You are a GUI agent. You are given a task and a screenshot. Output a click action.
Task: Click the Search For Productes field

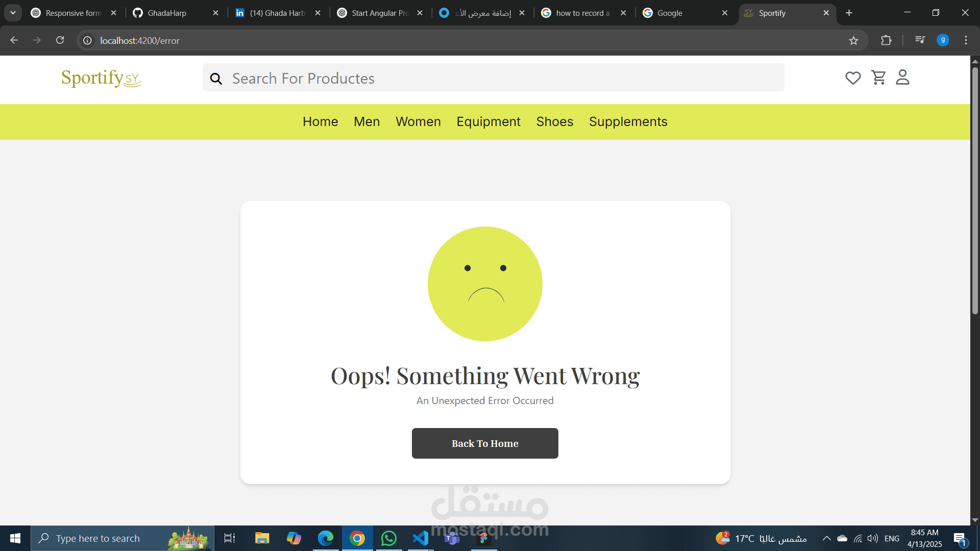(505, 78)
